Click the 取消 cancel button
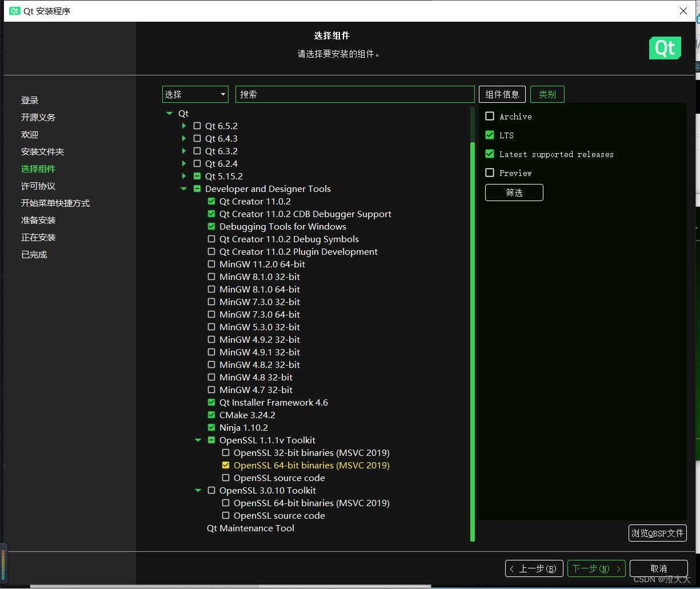The image size is (700, 589). pyautogui.click(x=659, y=568)
